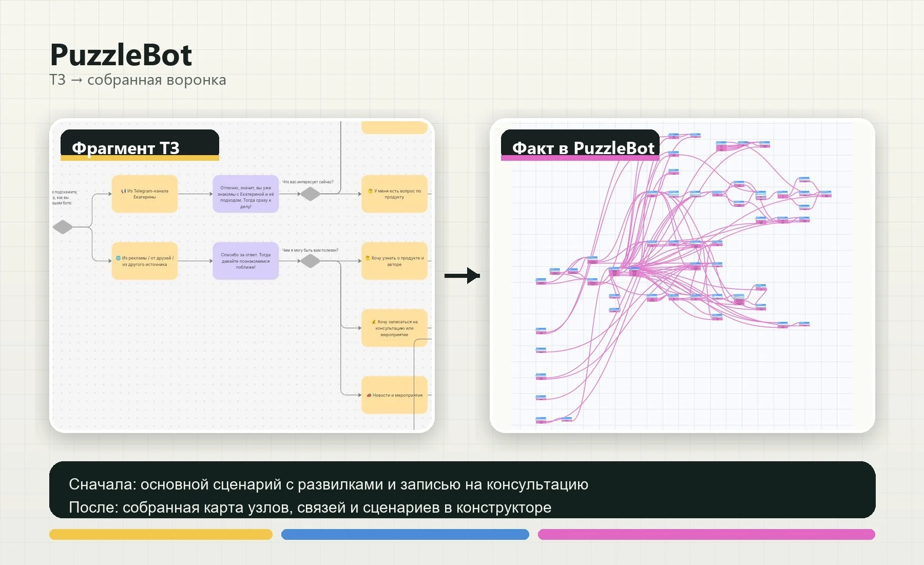Open the PuzzleBot node map screenshot

click(682, 276)
